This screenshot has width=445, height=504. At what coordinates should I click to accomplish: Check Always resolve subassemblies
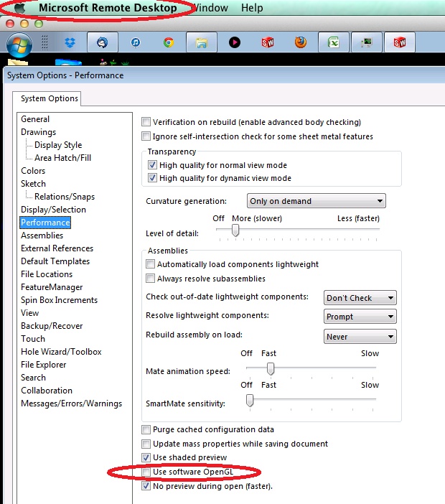click(x=150, y=278)
